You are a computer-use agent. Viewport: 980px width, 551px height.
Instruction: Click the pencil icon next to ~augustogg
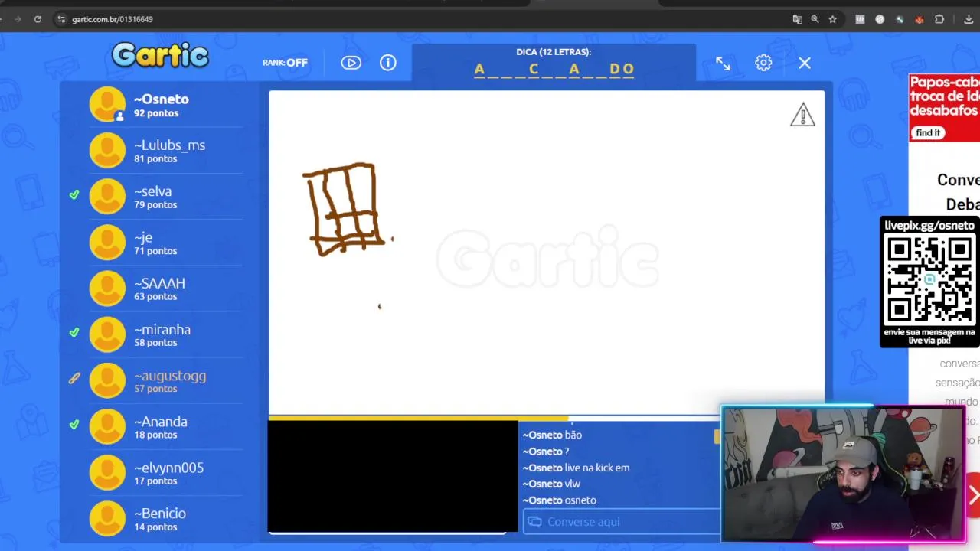(74, 378)
